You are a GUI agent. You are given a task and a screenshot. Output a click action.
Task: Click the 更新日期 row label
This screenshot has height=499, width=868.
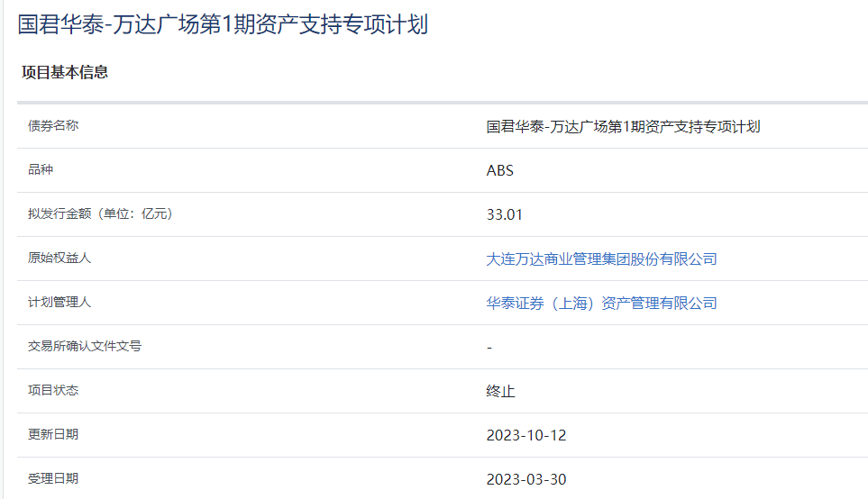[x=53, y=434]
